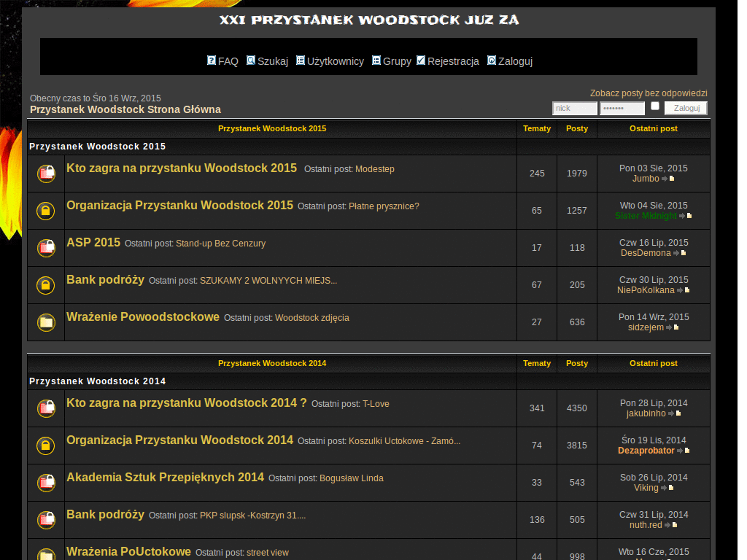The image size is (747, 560).
Task: Open last post Modestep
Action: coord(375,169)
